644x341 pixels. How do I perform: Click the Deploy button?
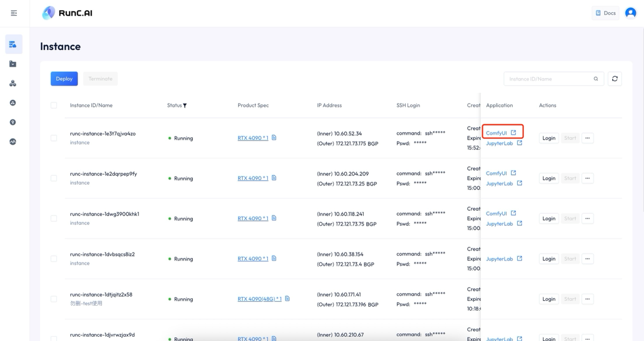click(64, 79)
